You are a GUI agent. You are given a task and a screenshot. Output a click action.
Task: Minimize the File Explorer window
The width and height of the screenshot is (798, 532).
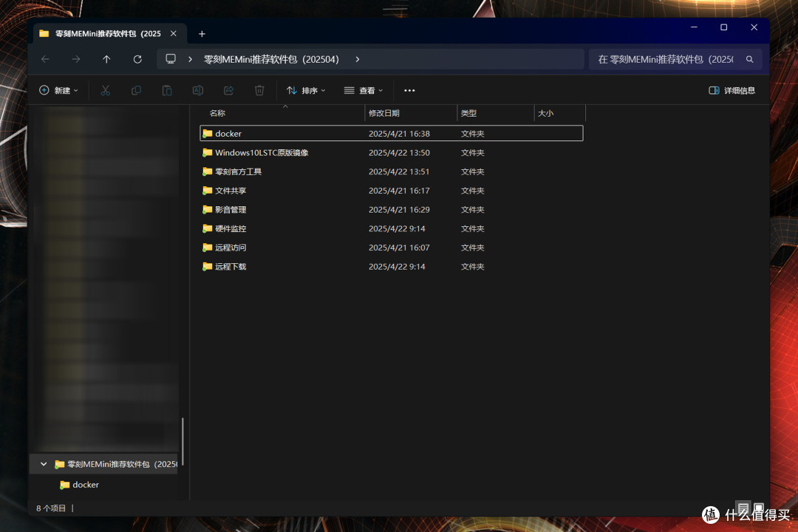point(694,27)
